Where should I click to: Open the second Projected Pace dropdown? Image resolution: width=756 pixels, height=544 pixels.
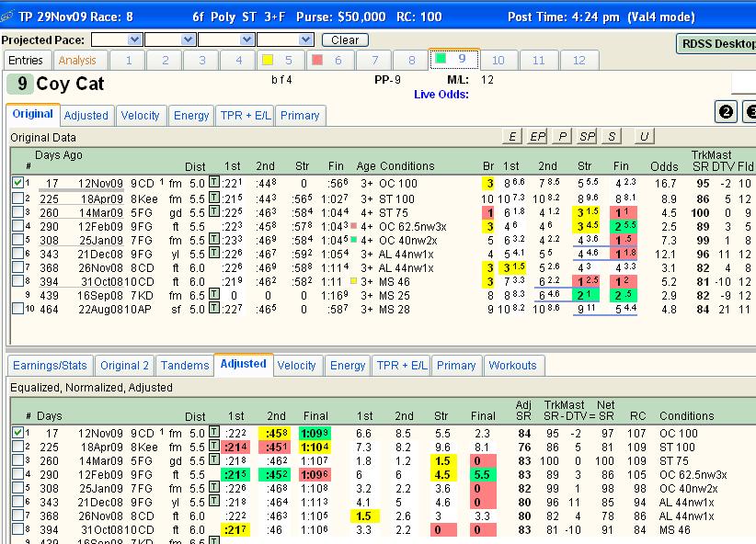pos(189,40)
